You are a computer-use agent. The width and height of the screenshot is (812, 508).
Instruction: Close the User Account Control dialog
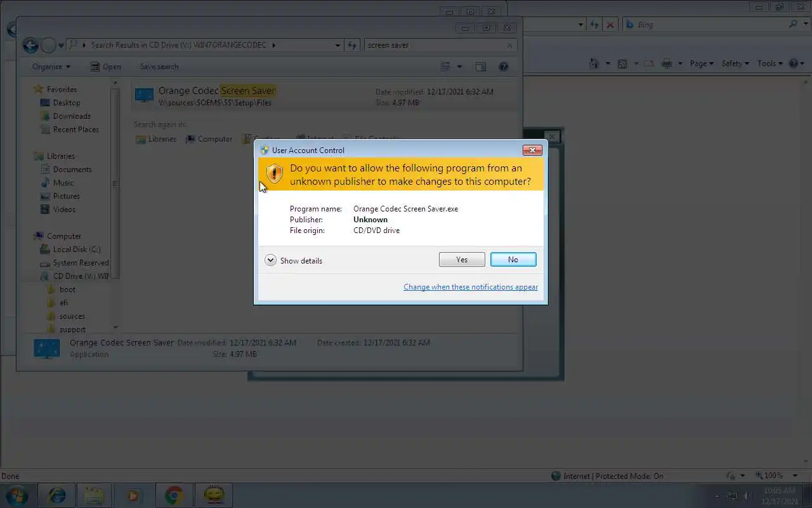[532, 150]
